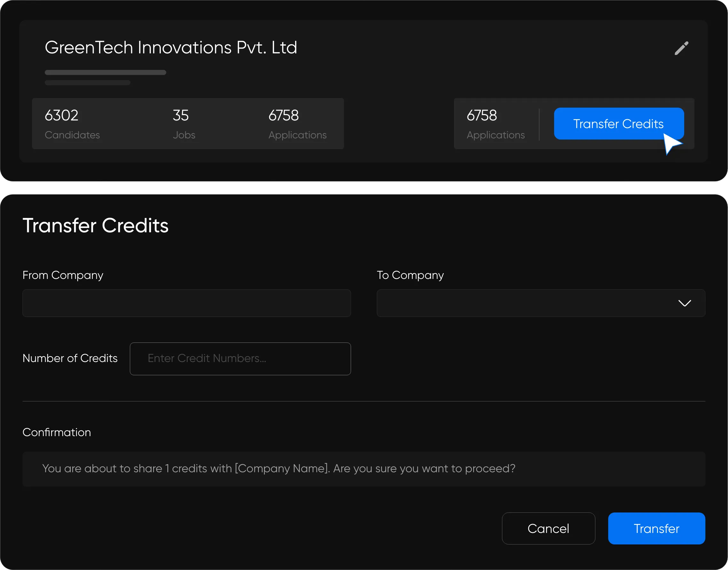The height and width of the screenshot is (570, 728).
Task: Click the blue Transfer Credits button
Action: pos(618,123)
